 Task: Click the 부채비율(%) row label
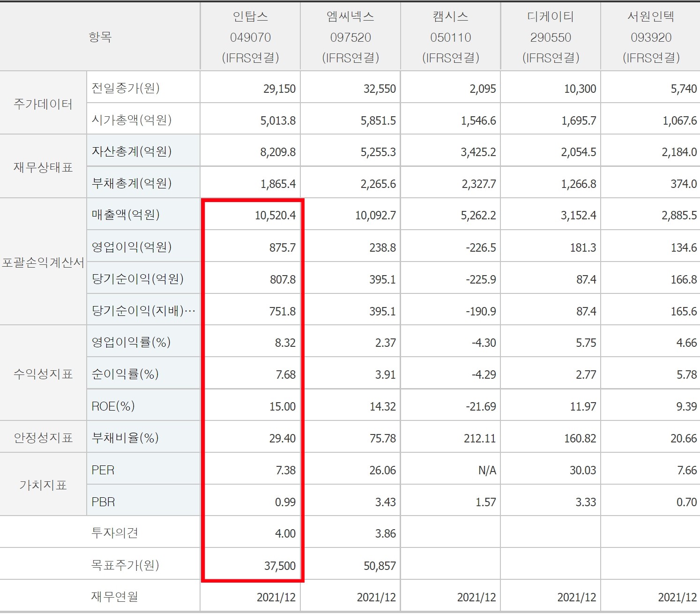tap(125, 438)
